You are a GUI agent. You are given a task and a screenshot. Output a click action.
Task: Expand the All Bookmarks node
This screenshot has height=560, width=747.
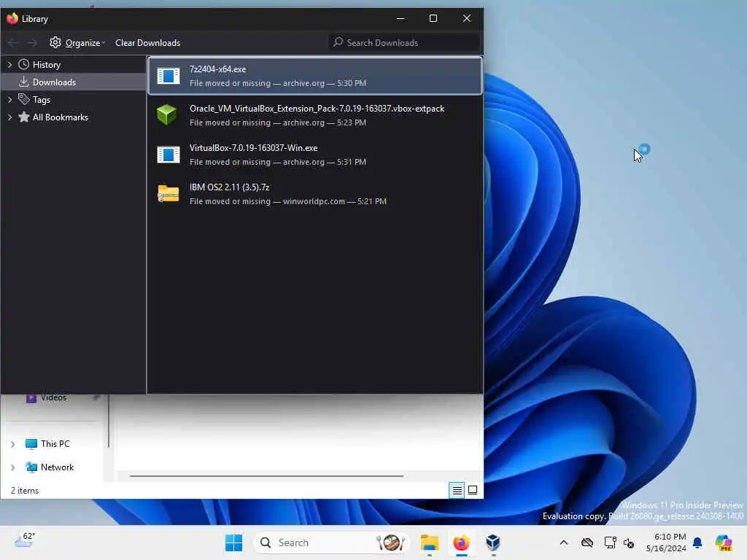[x=9, y=117]
